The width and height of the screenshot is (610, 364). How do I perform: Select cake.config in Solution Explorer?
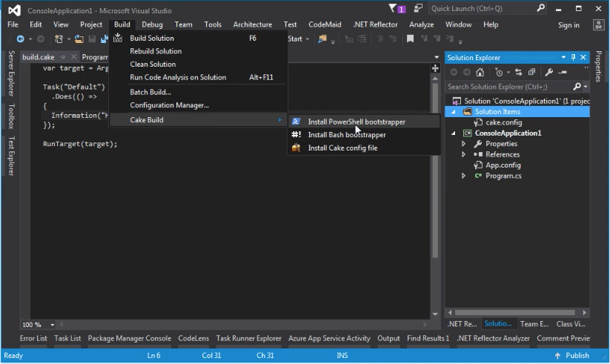(x=503, y=122)
